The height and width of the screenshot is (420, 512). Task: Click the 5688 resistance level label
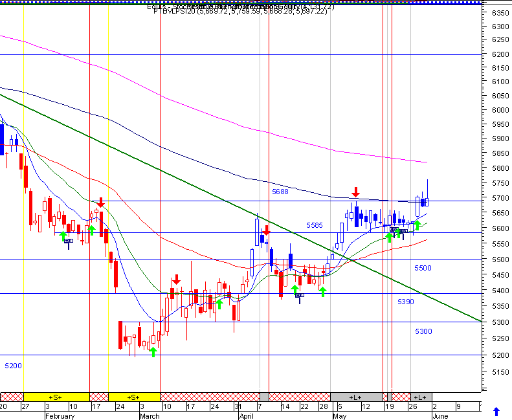[280, 192]
